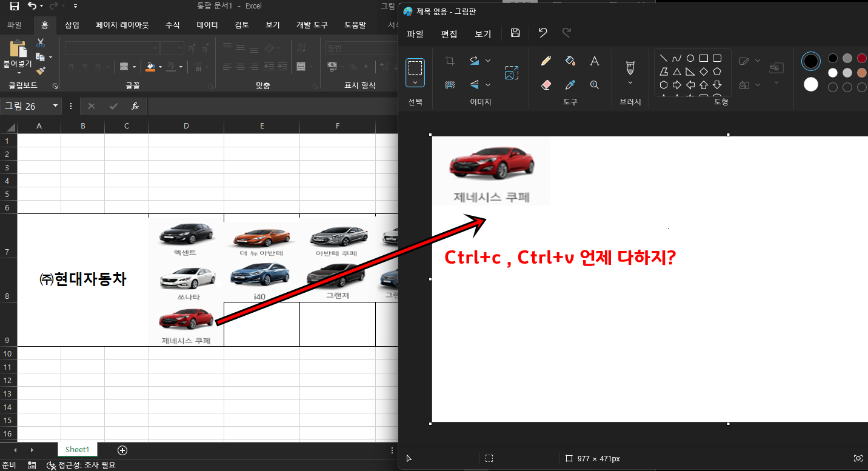Click save icon in Excel quick access toolbar
Viewport: 868px width, 471px height.
(x=14, y=6)
